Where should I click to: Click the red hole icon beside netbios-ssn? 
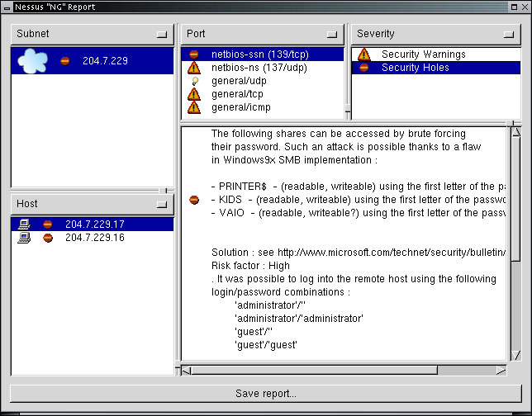(194, 54)
